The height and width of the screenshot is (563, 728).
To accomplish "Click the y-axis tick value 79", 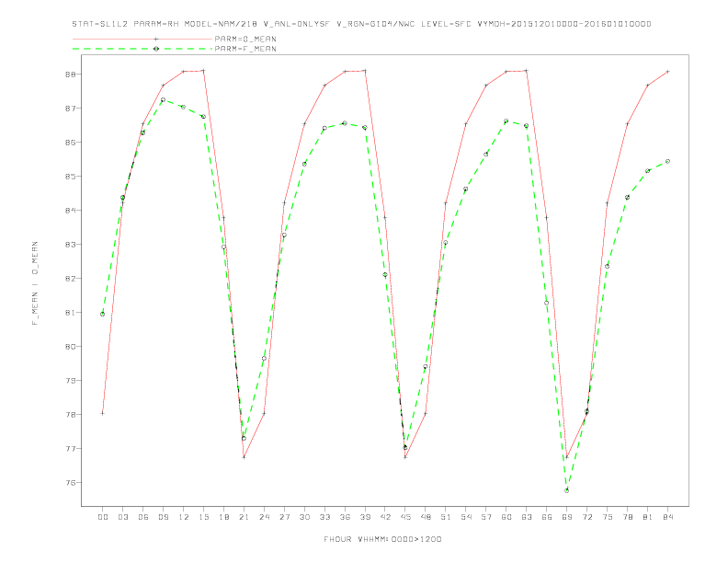I will click(72, 381).
